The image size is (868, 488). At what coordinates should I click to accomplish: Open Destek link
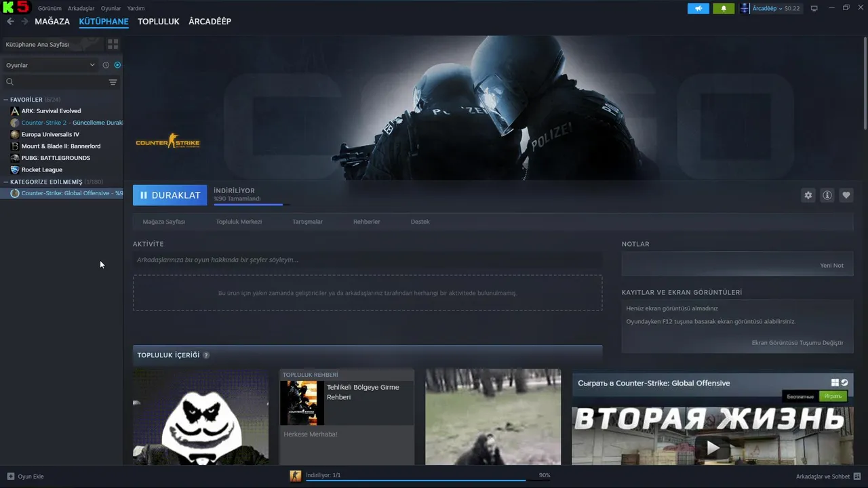pyautogui.click(x=420, y=222)
